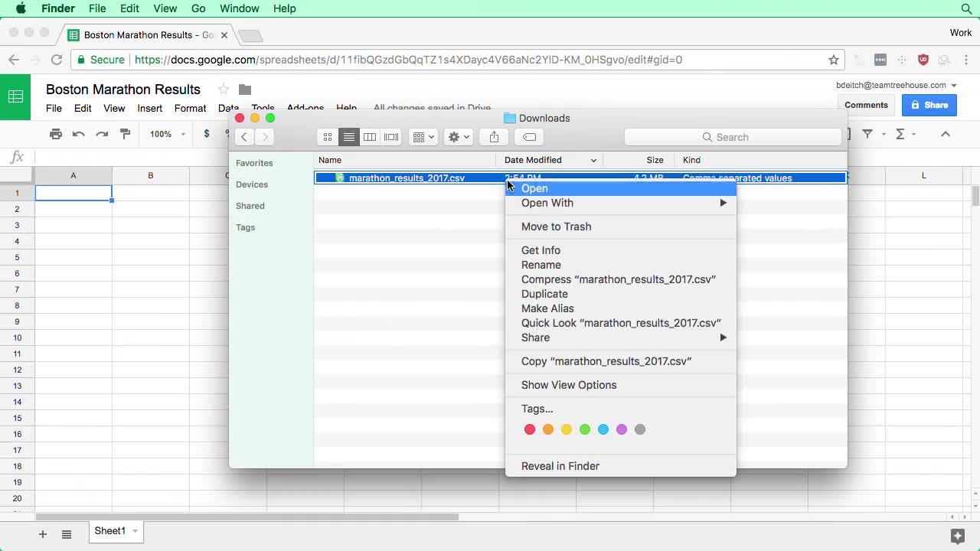Click the Finder share icon
This screenshot has width=980, height=551.
[493, 136]
